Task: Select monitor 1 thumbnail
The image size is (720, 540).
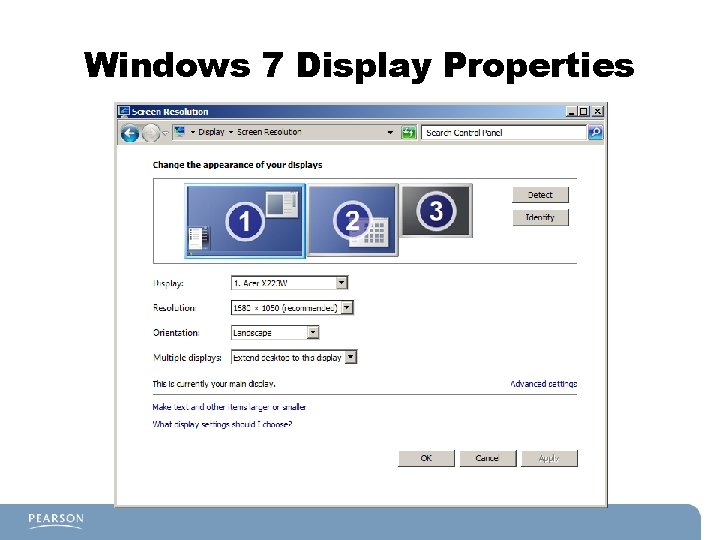Action: 245,221
